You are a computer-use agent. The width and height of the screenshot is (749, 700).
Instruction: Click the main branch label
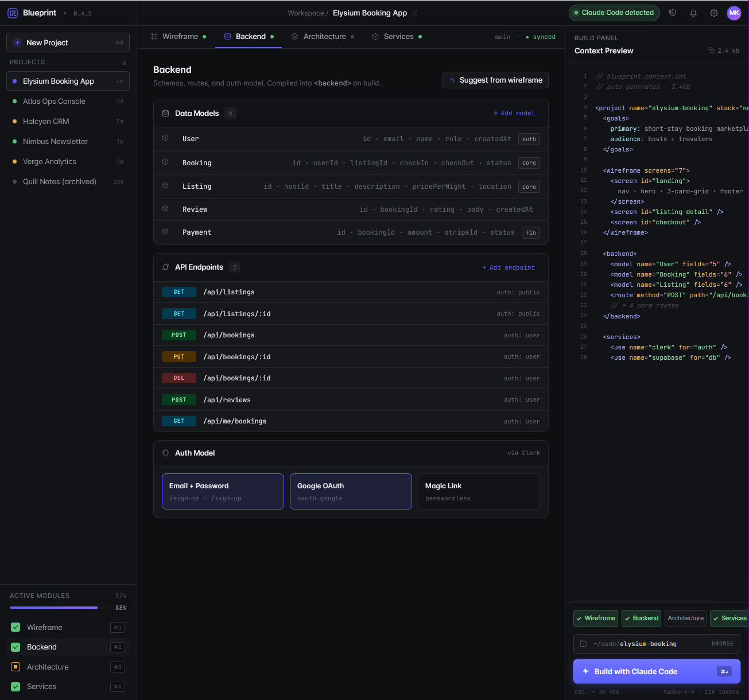(x=502, y=37)
